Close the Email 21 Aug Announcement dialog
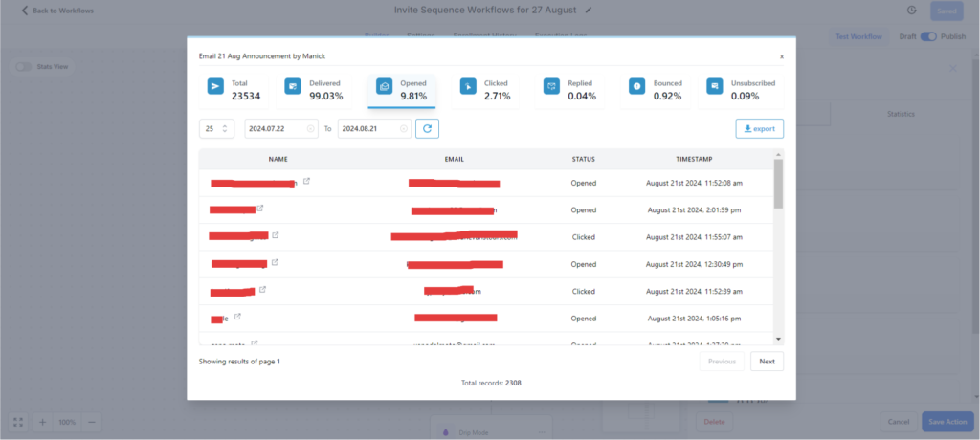This screenshot has width=980, height=440. [x=781, y=56]
